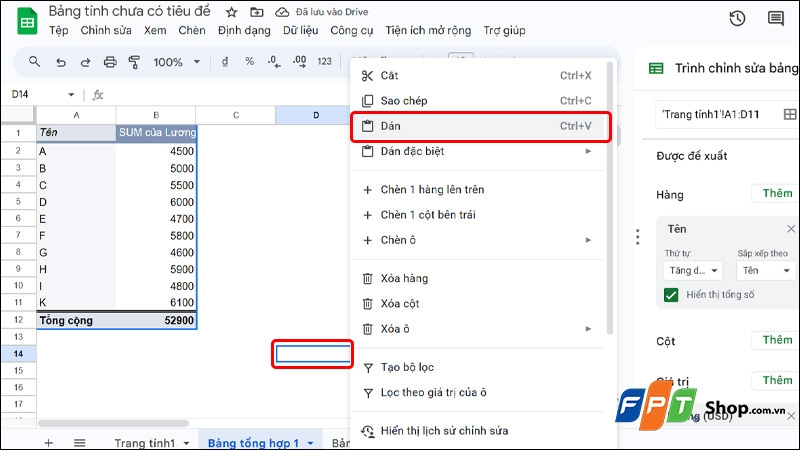
Task: Expand the Chèn ô submenu
Action: (x=478, y=240)
